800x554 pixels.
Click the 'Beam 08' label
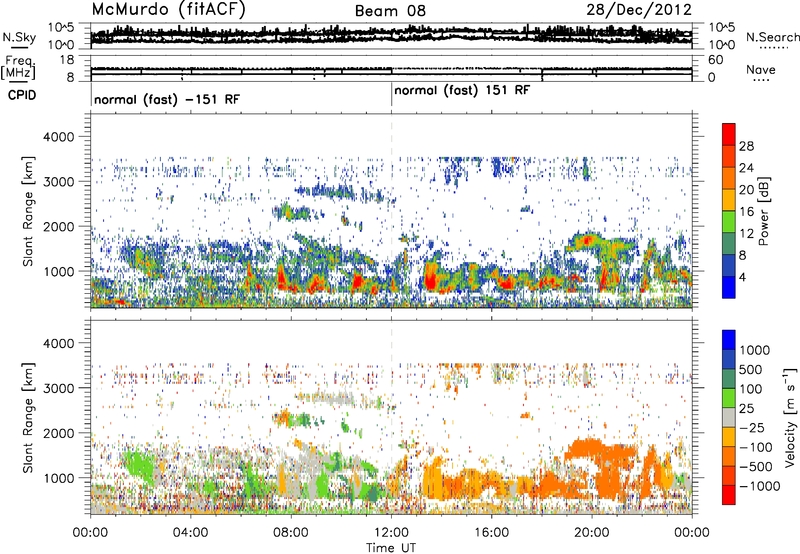390,11
